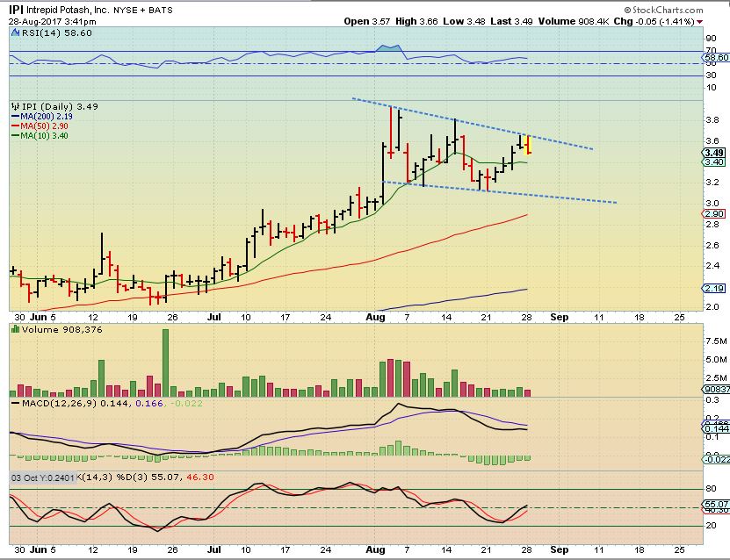Click the lower dashed blue trendline

click(x=499, y=192)
